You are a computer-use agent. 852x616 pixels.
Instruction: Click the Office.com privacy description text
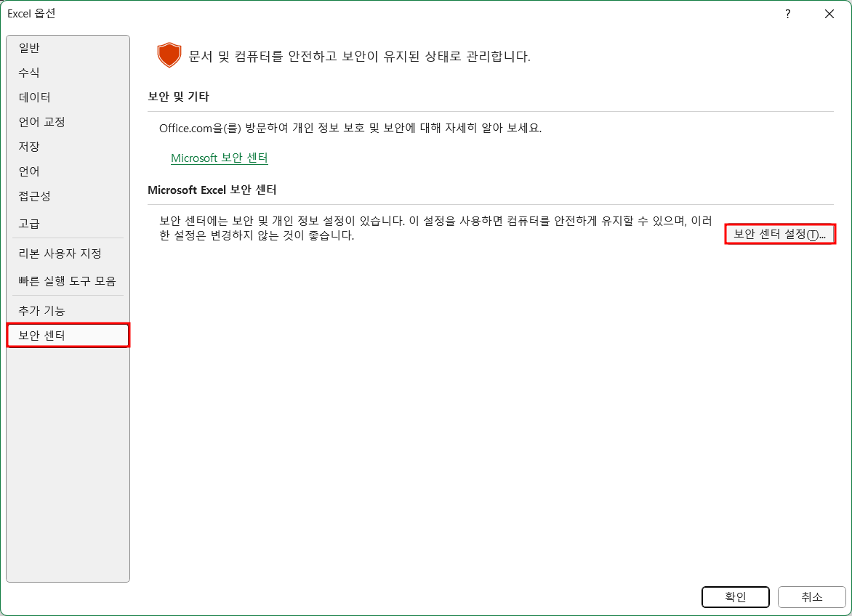[x=350, y=128]
